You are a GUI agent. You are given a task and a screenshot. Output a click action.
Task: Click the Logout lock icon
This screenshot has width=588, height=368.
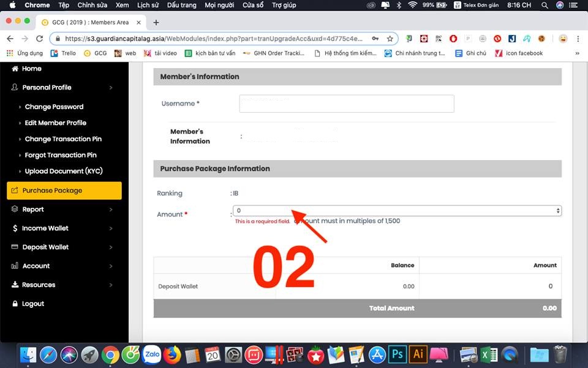(15, 304)
